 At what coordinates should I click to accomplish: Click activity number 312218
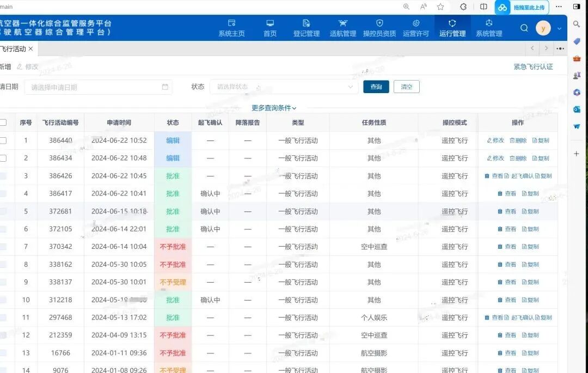pyautogui.click(x=60, y=300)
